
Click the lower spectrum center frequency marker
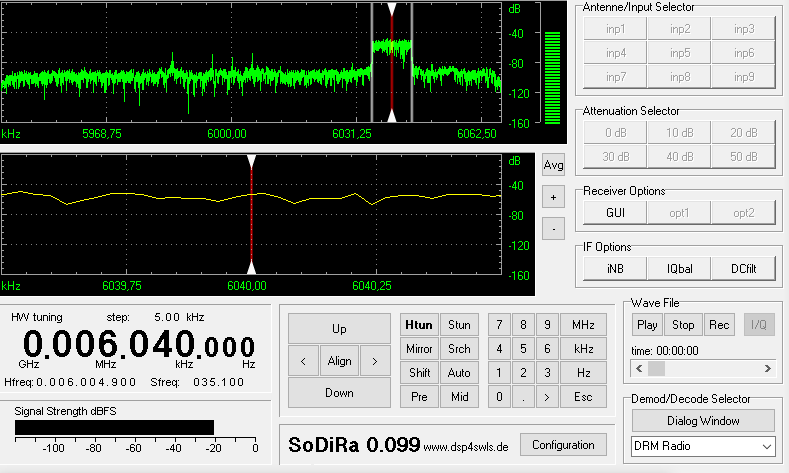(x=251, y=215)
